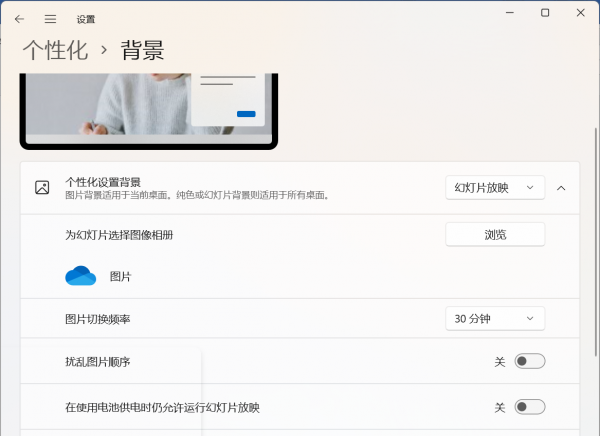
Task: Click the picture icon beside 个性化设置背景
Action: point(42,188)
